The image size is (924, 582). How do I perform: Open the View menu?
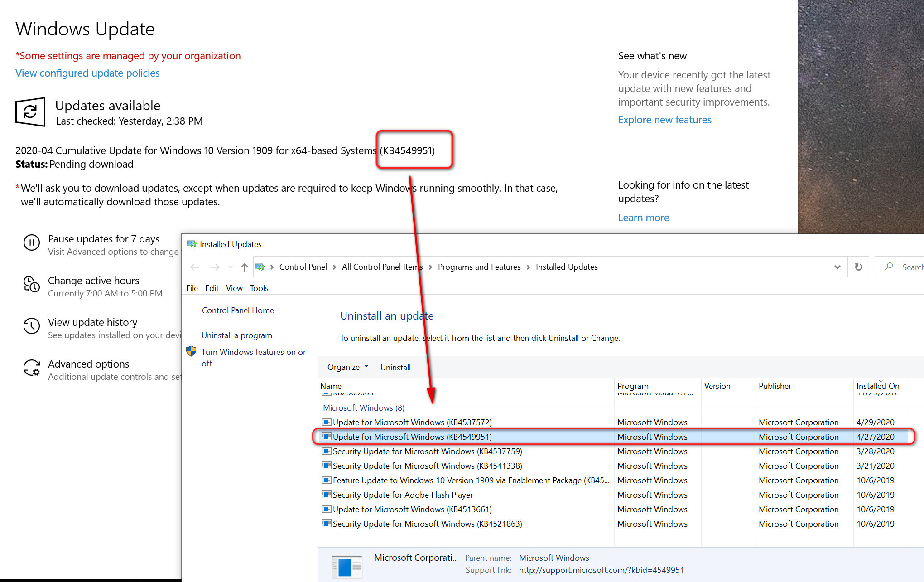tap(234, 288)
